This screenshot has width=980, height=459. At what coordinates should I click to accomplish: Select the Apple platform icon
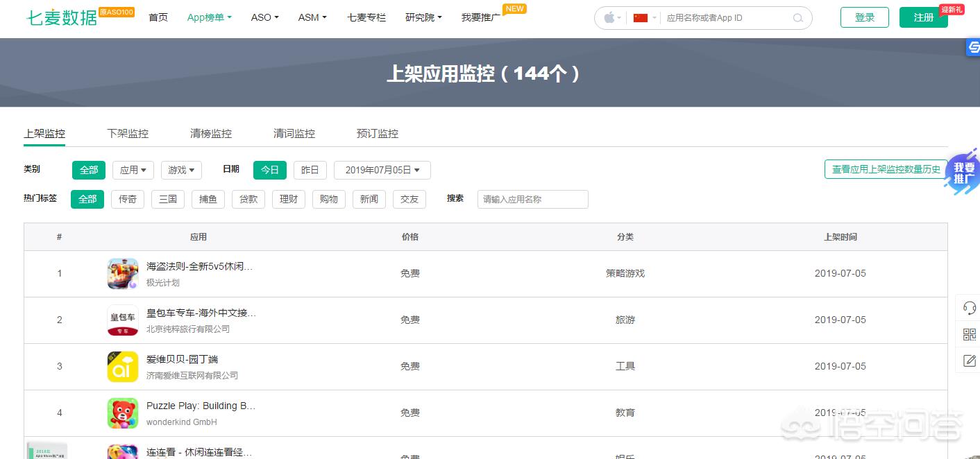tap(609, 18)
